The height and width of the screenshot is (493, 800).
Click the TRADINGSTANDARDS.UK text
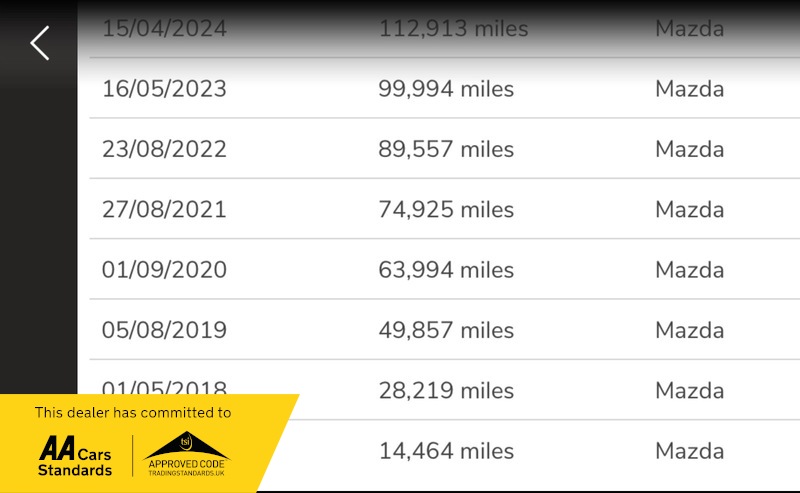[186, 473]
